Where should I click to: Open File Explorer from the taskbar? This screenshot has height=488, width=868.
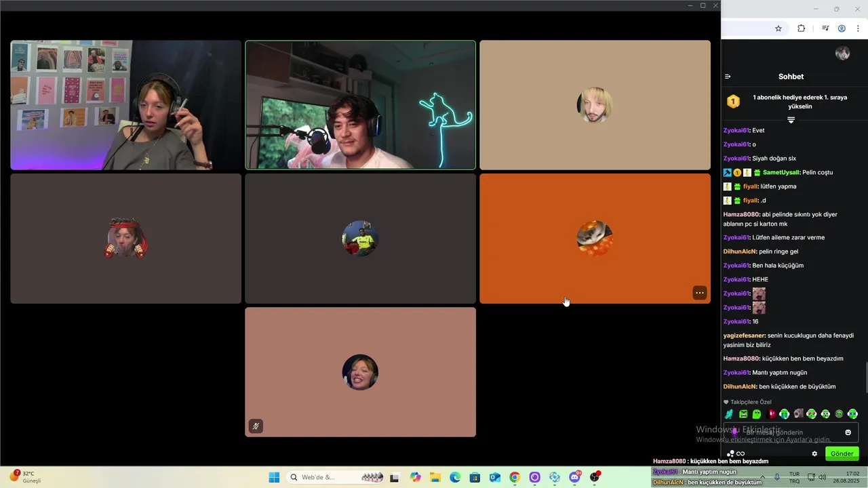click(x=435, y=477)
